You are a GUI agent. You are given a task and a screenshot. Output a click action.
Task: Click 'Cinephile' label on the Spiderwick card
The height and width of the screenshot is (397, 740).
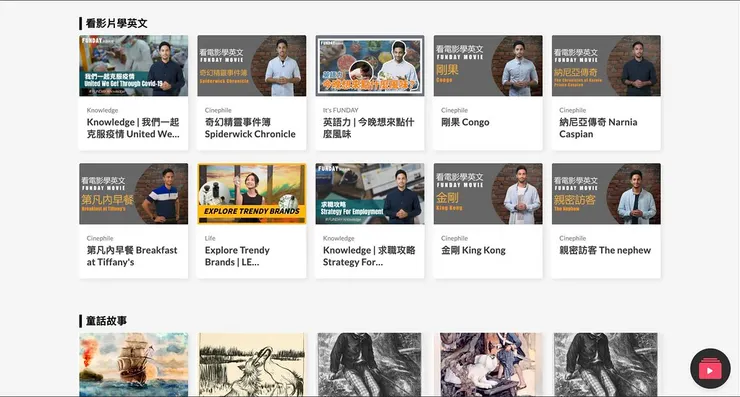tap(218, 110)
